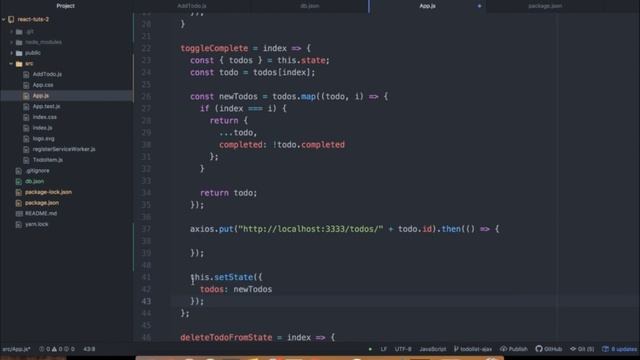Image resolution: width=640 pixels, height=360 pixels.
Task: Click the App.js tab modified indicator
Action: (479, 6)
